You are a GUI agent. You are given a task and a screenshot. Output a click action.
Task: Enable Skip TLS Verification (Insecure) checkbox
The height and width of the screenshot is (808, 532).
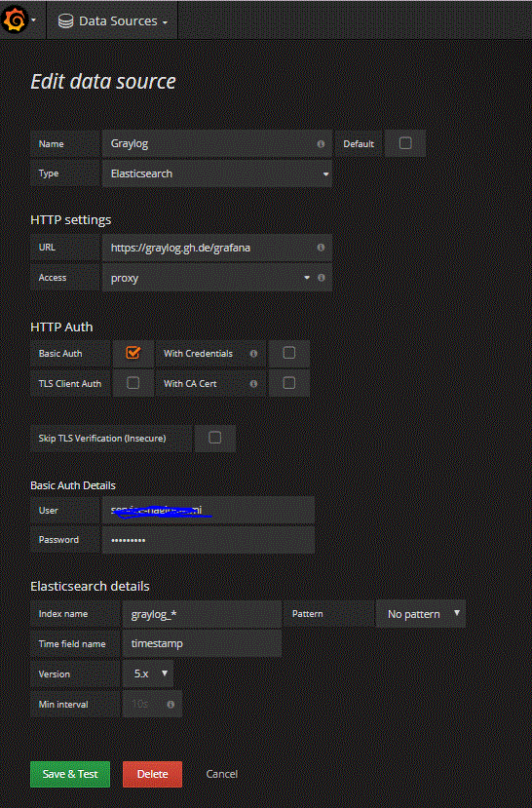pyautogui.click(x=214, y=438)
